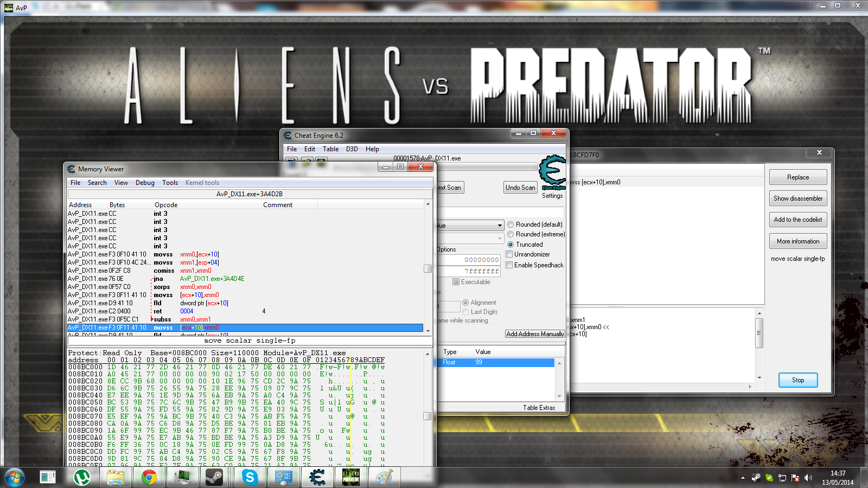Screen dimensions: 868x488
Task: Open Cheat Engine D3D menu
Action: [x=352, y=149]
